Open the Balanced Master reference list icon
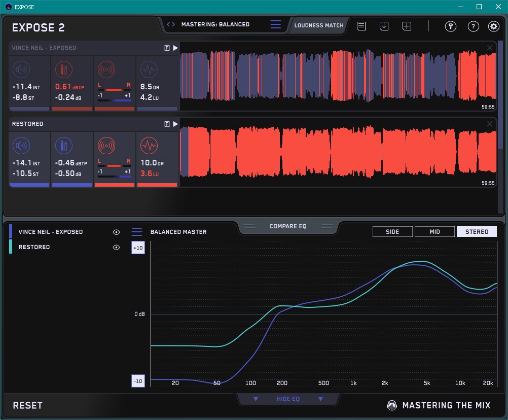The width and height of the screenshot is (508, 420). click(x=137, y=232)
